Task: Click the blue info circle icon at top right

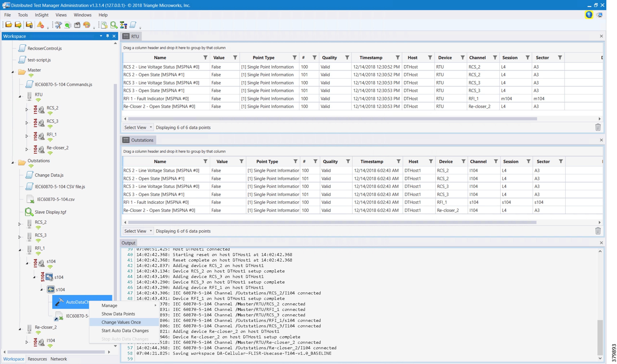Action: 589,15
